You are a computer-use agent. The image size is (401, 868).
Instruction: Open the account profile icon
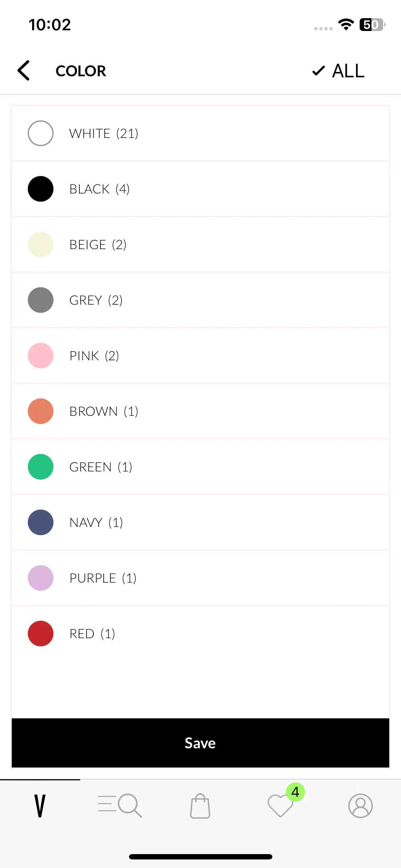[x=360, y=806]
